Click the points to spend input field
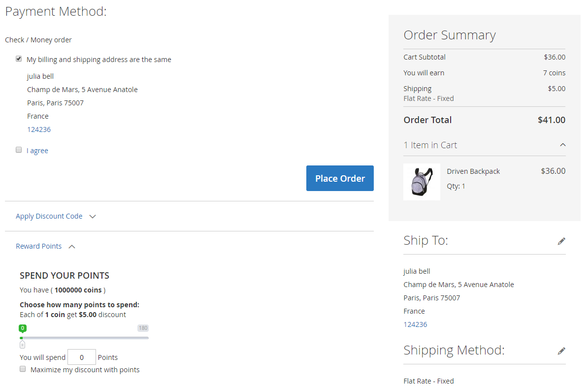This screenshot has height=387, width=588. coord(81,357)
